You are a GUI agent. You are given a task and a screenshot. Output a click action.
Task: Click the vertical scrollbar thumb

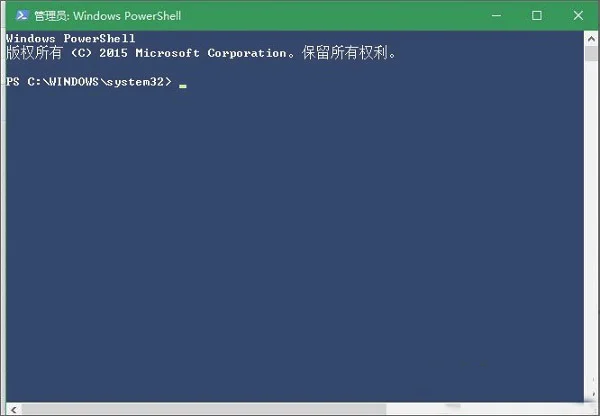click(591, 54)
